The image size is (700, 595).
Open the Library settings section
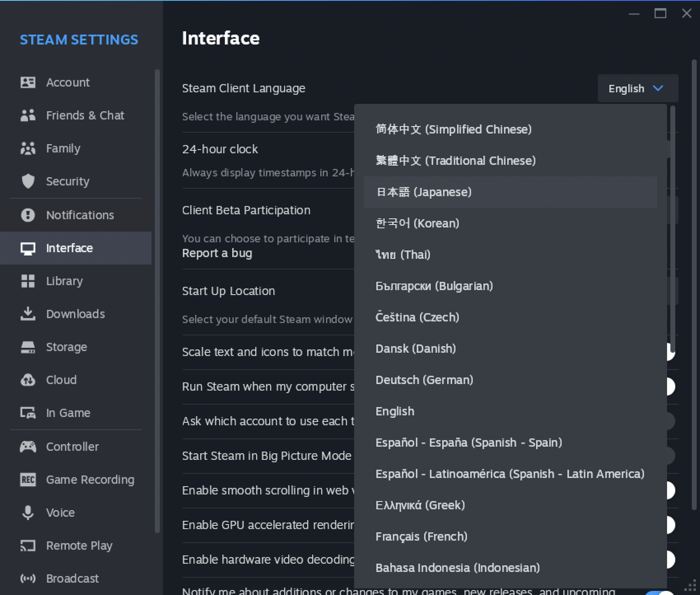pyautogui.click(x=64, y=281)
